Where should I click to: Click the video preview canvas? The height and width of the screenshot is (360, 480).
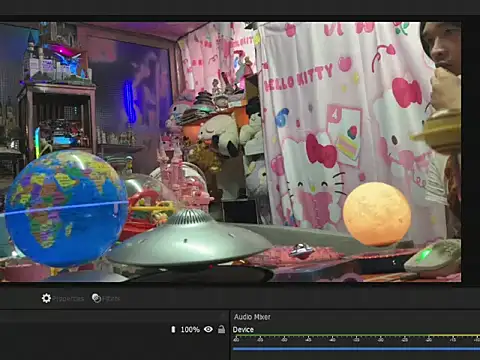click(x=230, y=152)
